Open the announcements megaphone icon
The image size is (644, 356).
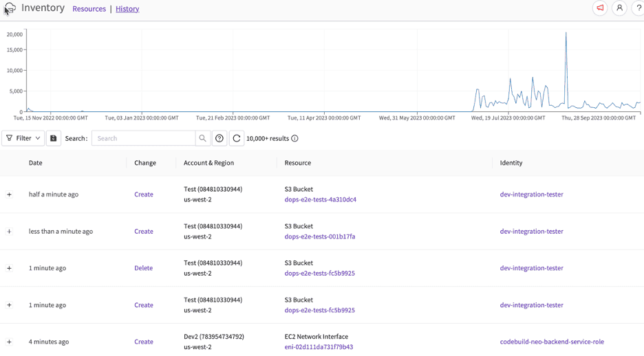[600, 8]
